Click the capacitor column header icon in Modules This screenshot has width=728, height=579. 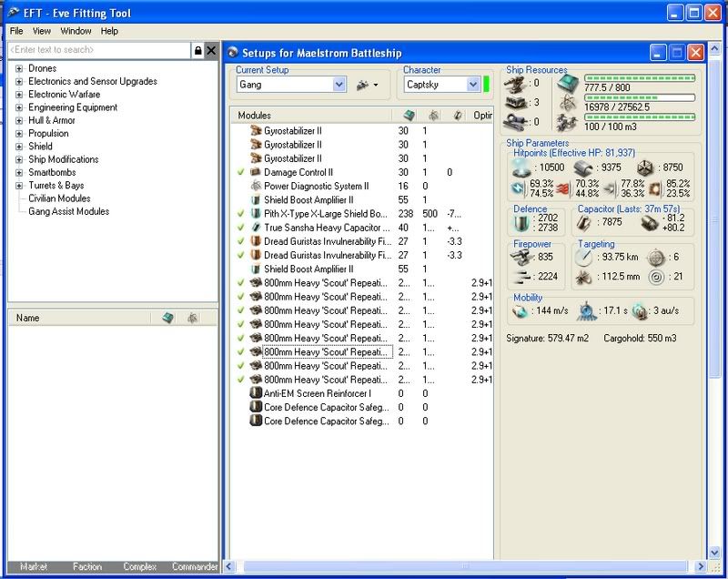click(458, 115)
